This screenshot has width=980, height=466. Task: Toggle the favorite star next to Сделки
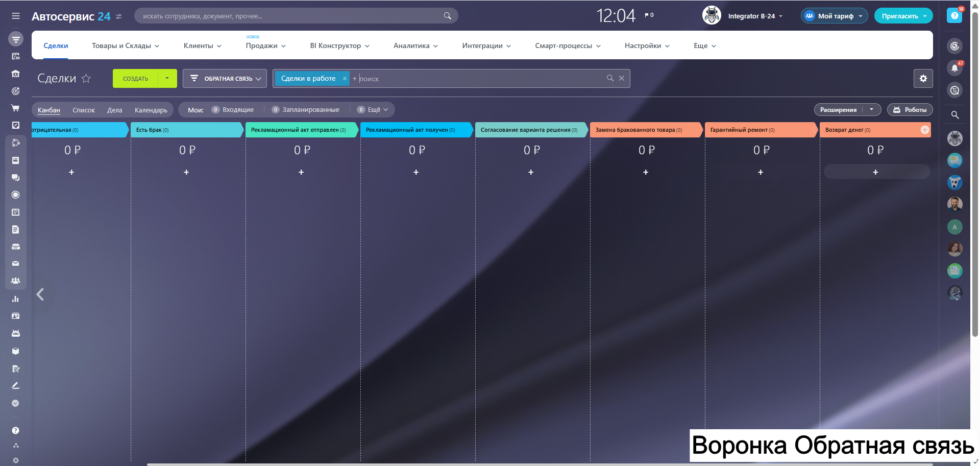pos(86,78)
